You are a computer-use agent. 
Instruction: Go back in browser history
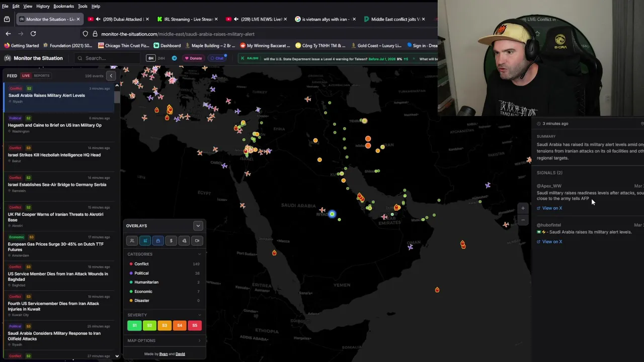[8, 34]
